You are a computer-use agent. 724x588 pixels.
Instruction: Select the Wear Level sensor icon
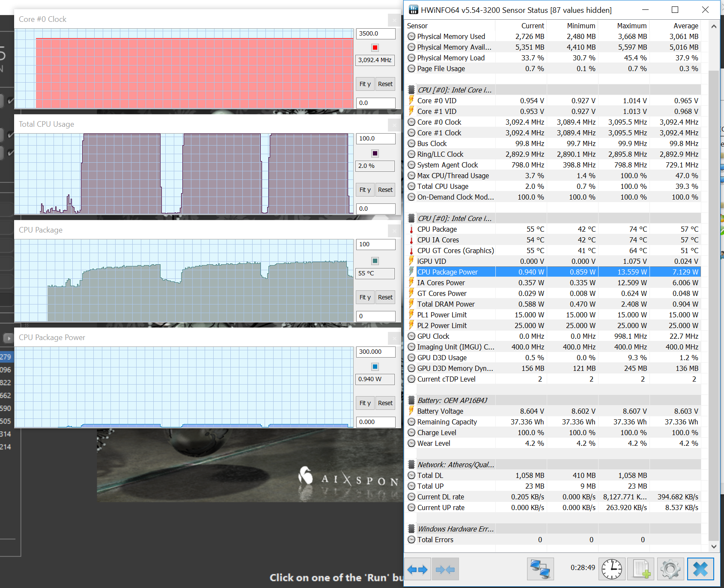coord(411,443)
